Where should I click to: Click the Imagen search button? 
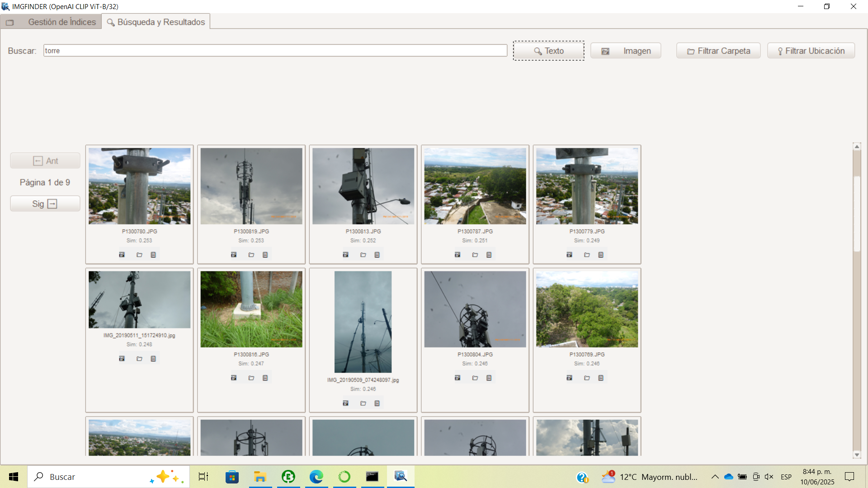[x=626, y=51]
